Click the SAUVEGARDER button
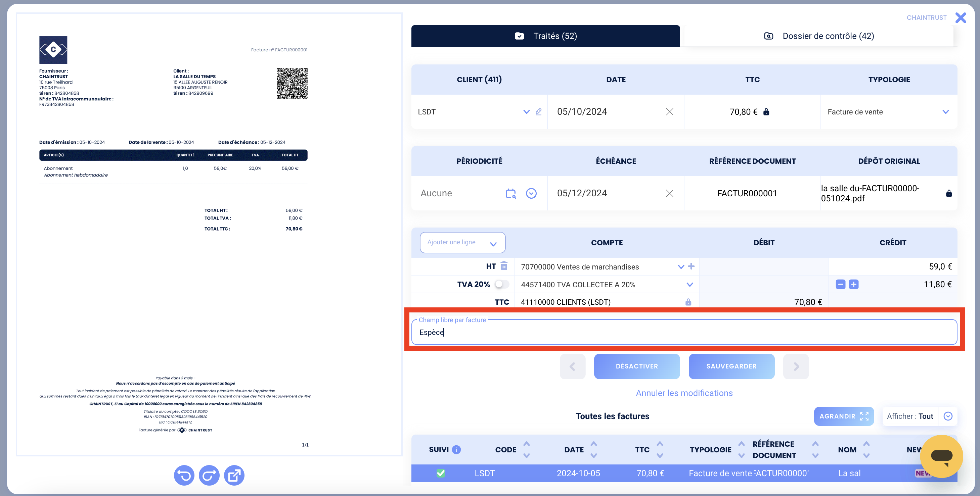 (731, 366)
